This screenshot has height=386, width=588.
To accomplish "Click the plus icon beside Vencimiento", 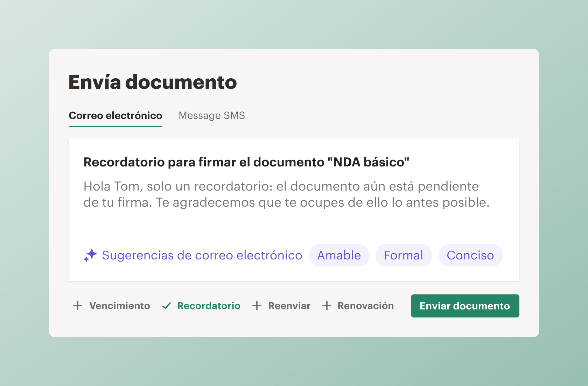I will [78, 306].
